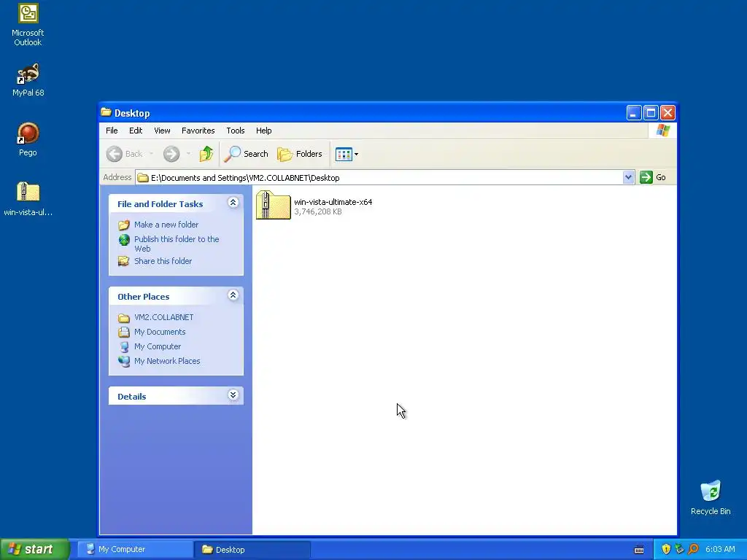Open the Favorites menu

198,131
